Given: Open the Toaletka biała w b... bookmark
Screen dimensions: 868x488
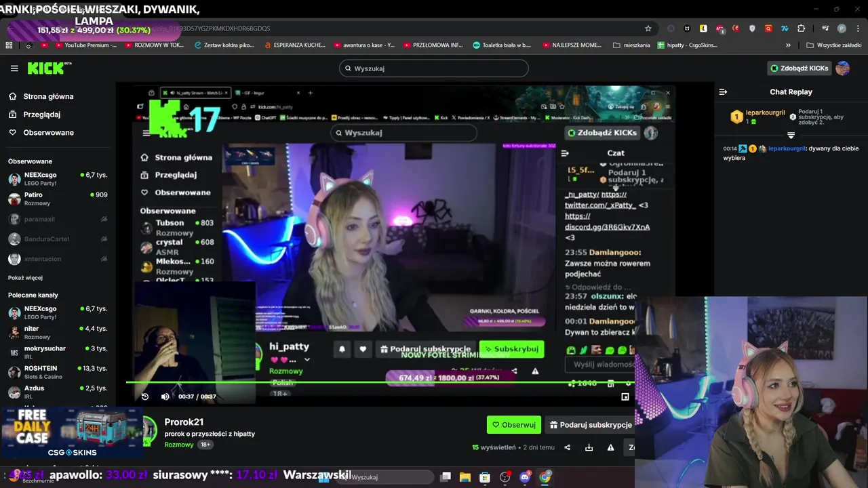Looking at the screenshot, I should tap(502, 45).
